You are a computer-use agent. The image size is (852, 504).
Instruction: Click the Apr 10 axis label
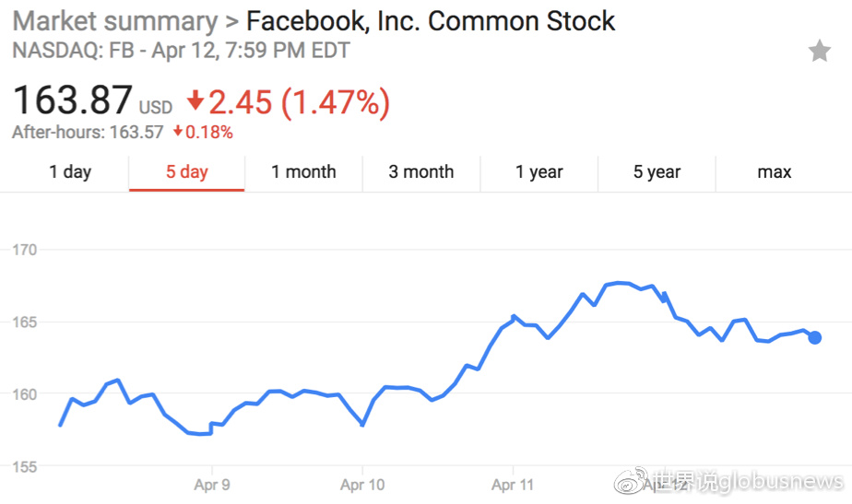[362, 485]
